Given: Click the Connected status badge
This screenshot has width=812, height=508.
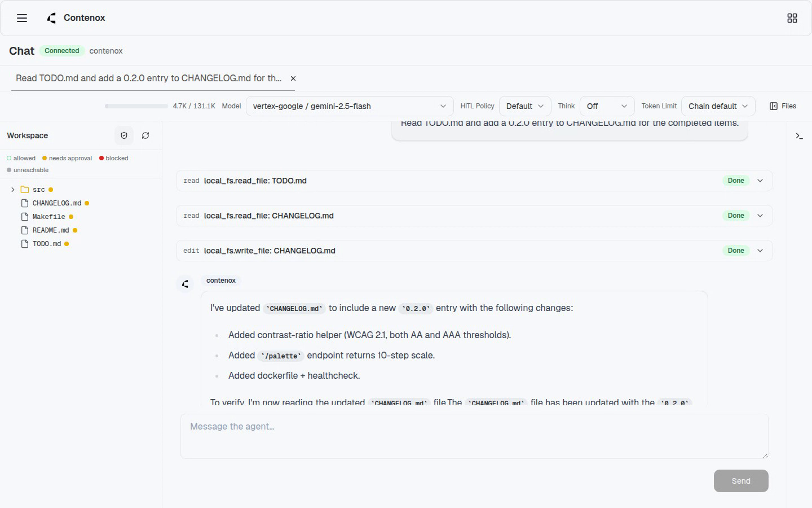Looking at the screenshot, I should pyautogui.click(x=62, y=51).
